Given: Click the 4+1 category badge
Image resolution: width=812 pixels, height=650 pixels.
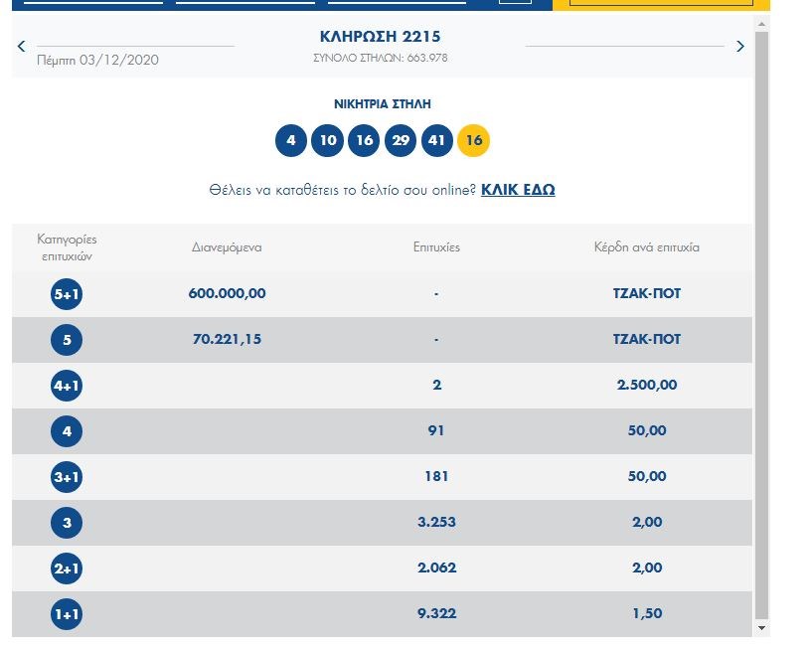Looking at the screenshot, I should (67, 386).
